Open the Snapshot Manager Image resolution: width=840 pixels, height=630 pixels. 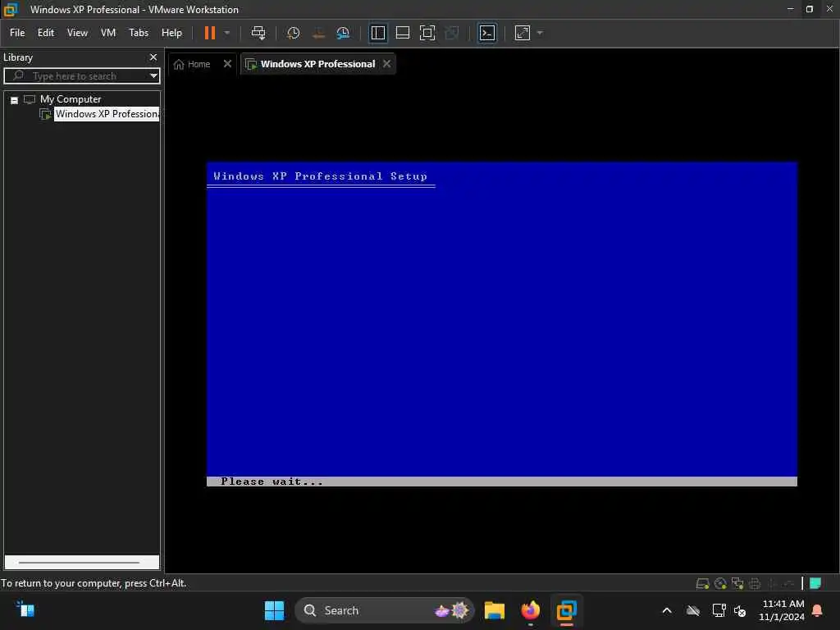343,33
